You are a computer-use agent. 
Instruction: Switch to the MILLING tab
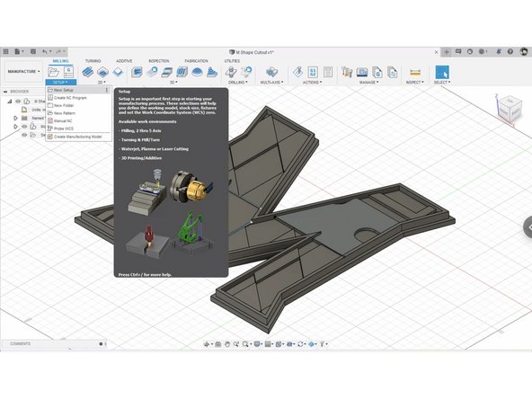point(61,61)
